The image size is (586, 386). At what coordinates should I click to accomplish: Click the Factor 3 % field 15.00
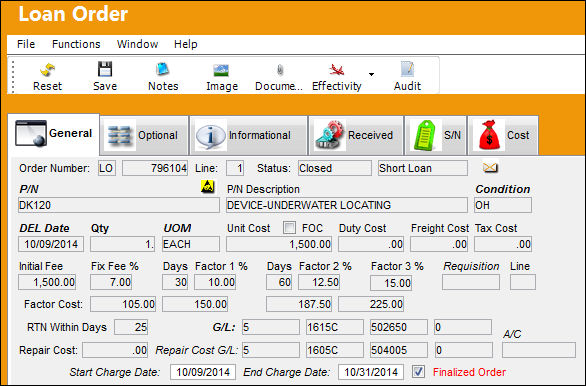tap(391, 283)
